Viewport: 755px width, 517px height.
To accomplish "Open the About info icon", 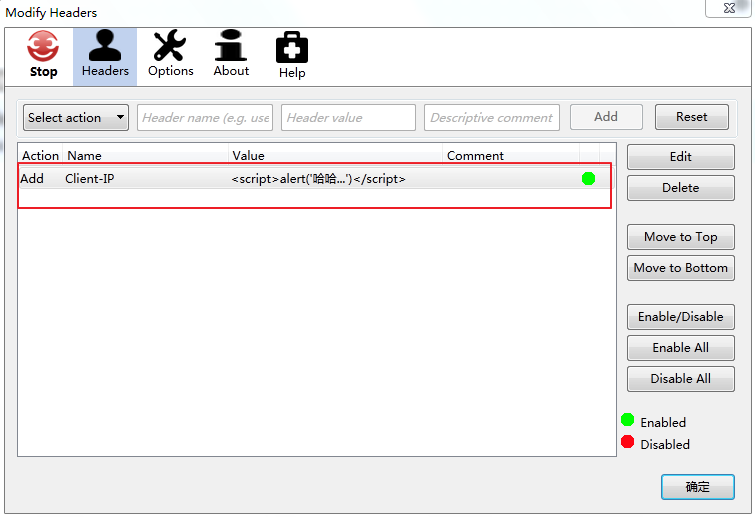I will click(231, 54).
